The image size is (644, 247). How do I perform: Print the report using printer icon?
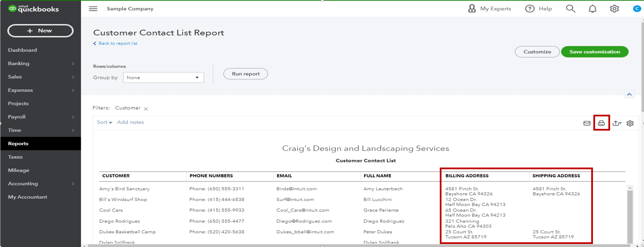[x=602, y=123]
